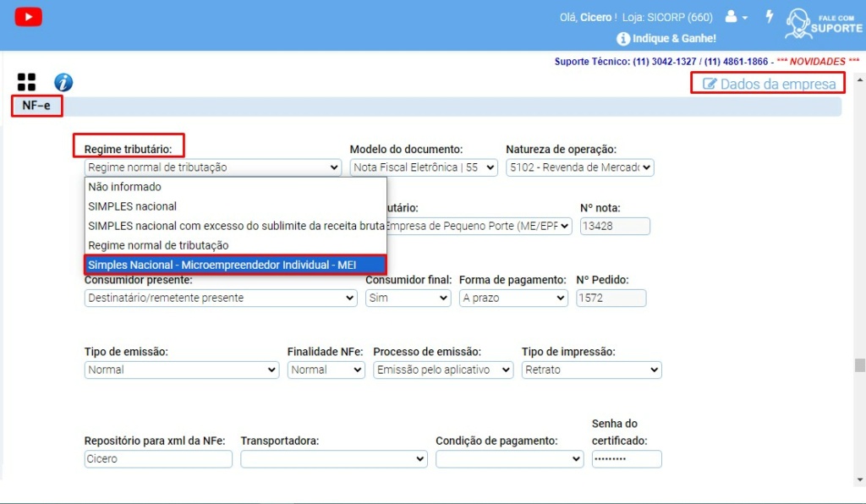Switch to the NF-e tab
The width and height of the screenshot is (866, 504).
click(36, 107)
